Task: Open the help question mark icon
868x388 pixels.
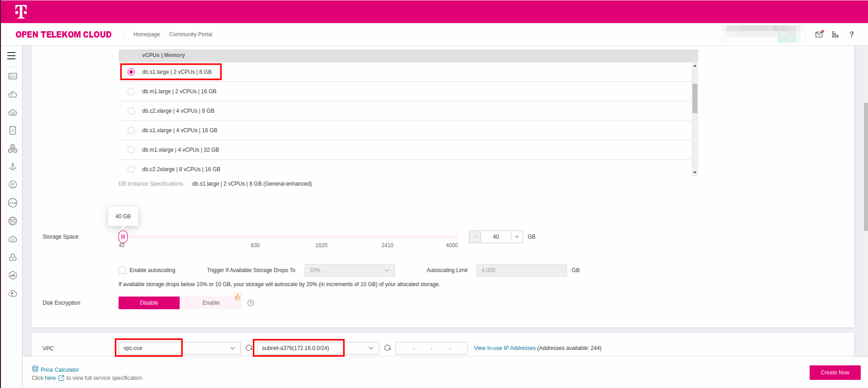Action: (851, 34)
